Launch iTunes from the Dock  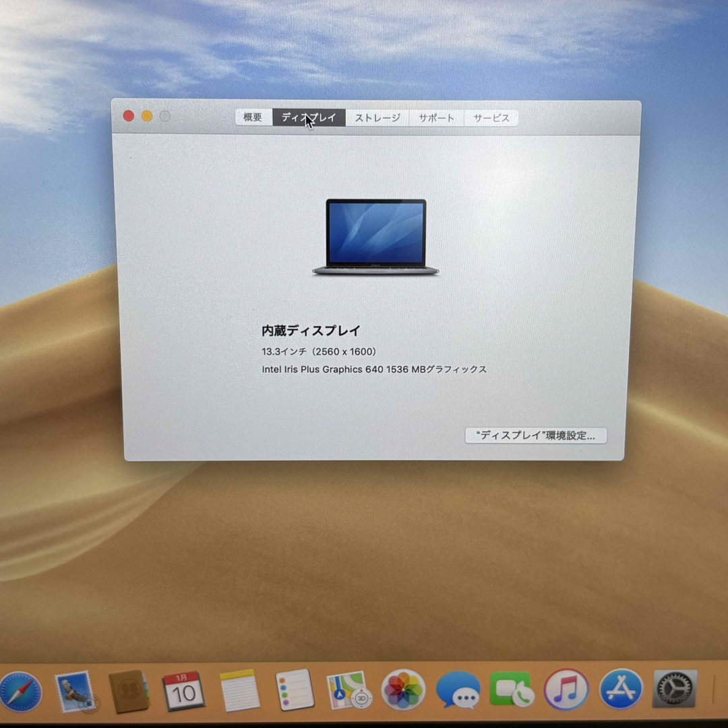pos(566,690)
